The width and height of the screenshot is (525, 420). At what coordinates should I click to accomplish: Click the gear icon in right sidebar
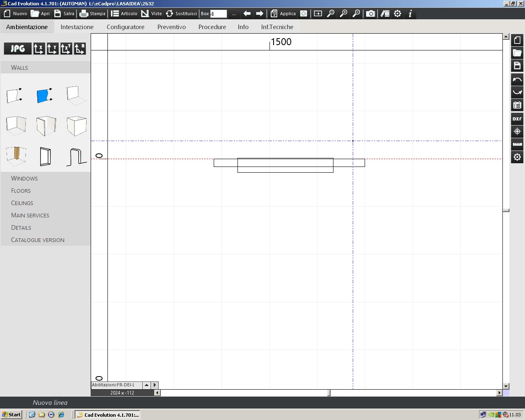coord(517,157)
